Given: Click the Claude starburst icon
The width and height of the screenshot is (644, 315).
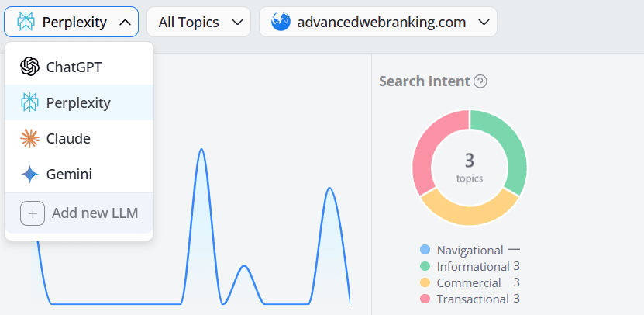Looking at the screenshot, I should pyautogui.click(x=30, y=139).
